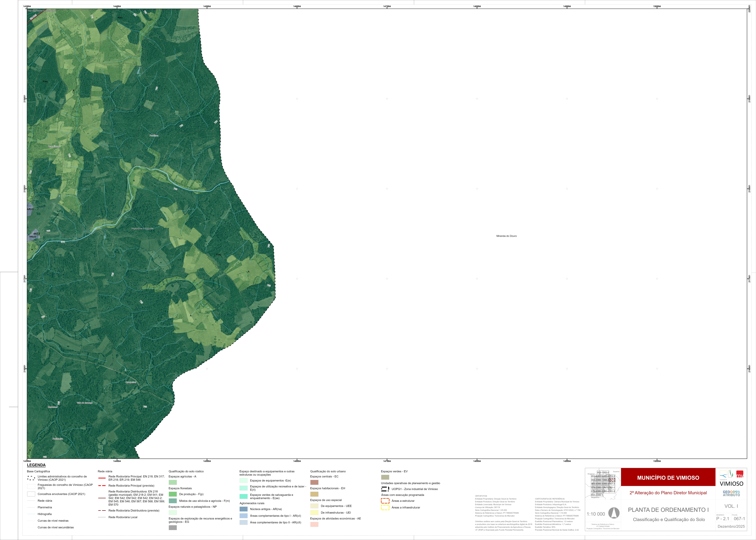Click the De produção - F(p) swatch
The image size is (756, 540).
(x=173, y=494)
